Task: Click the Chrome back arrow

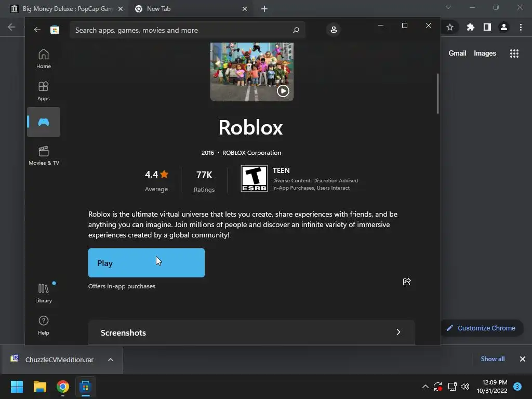Action: [x=11, y=27]
